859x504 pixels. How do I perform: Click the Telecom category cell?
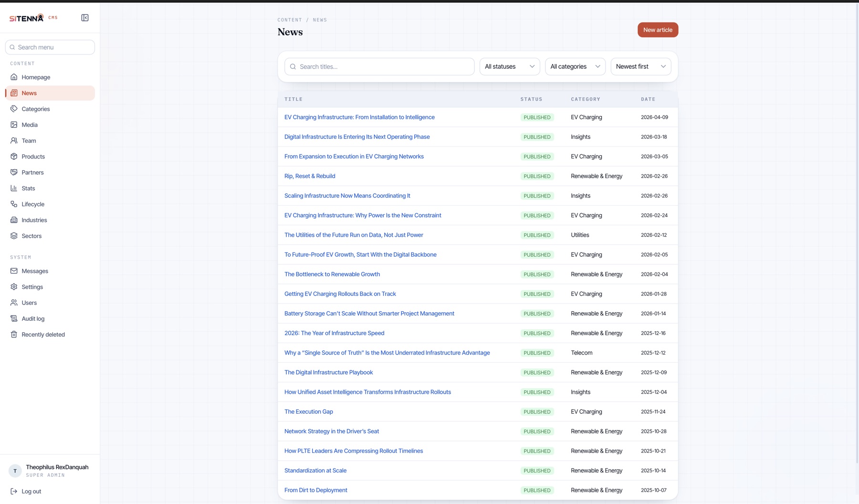point(582,353)
